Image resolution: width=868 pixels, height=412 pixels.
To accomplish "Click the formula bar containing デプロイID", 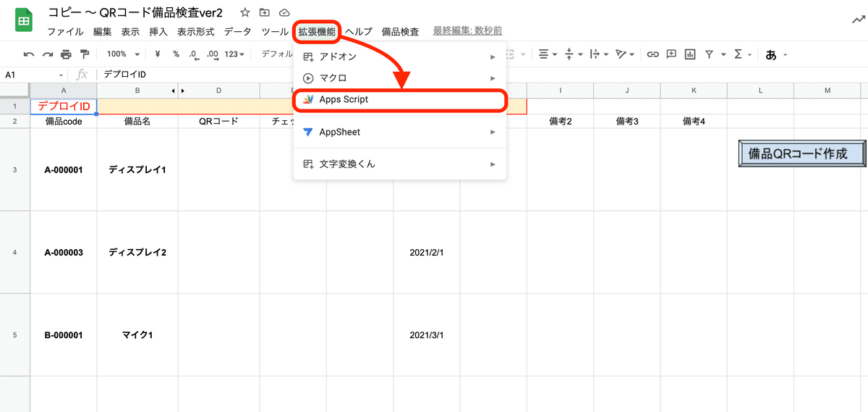I will pyautogui.click(x=481, y=75).
